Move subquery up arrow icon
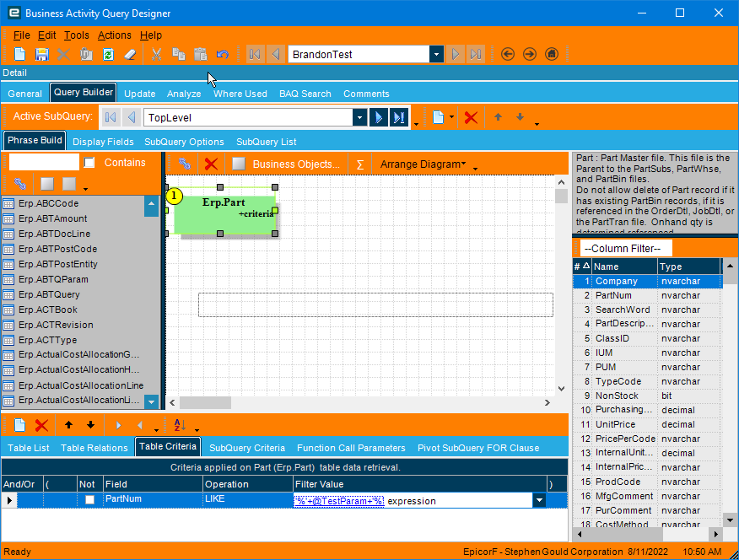Screen dimensions: 739x560 499,116
